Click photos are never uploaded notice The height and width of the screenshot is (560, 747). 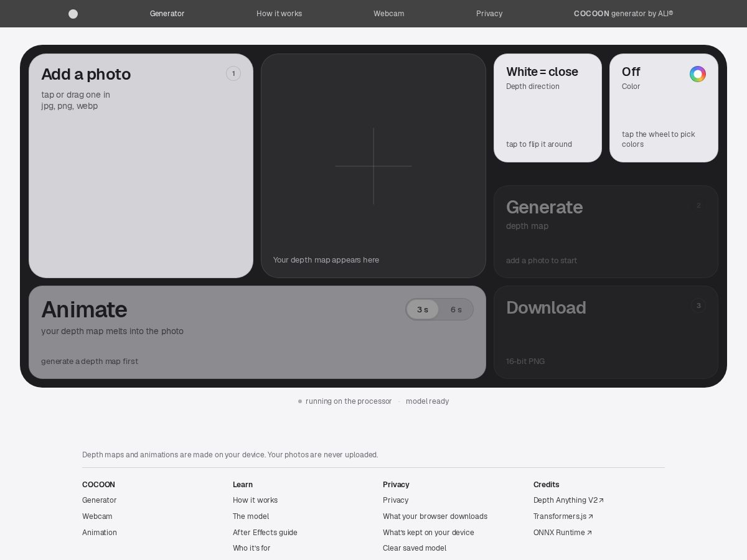tap(230, 455)
